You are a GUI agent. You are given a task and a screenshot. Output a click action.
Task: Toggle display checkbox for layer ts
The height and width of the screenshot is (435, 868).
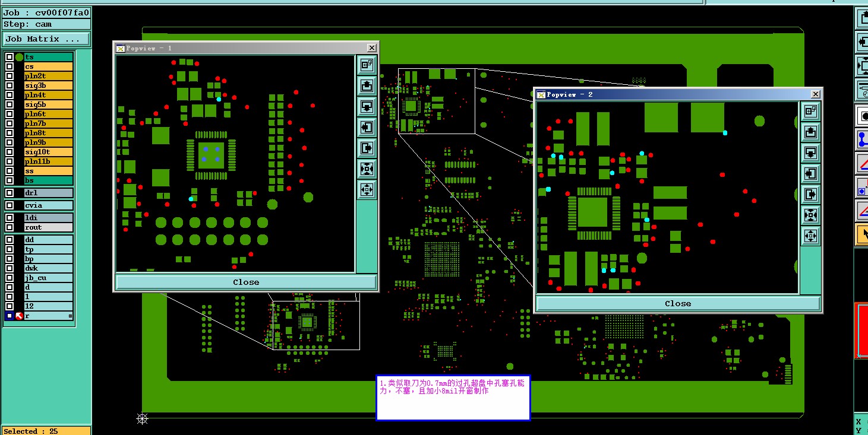(x=10, y=57)
